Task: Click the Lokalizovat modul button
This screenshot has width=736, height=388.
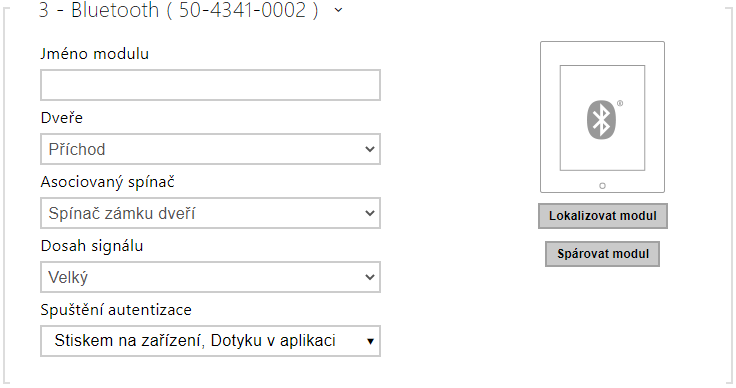Action: 603,216
